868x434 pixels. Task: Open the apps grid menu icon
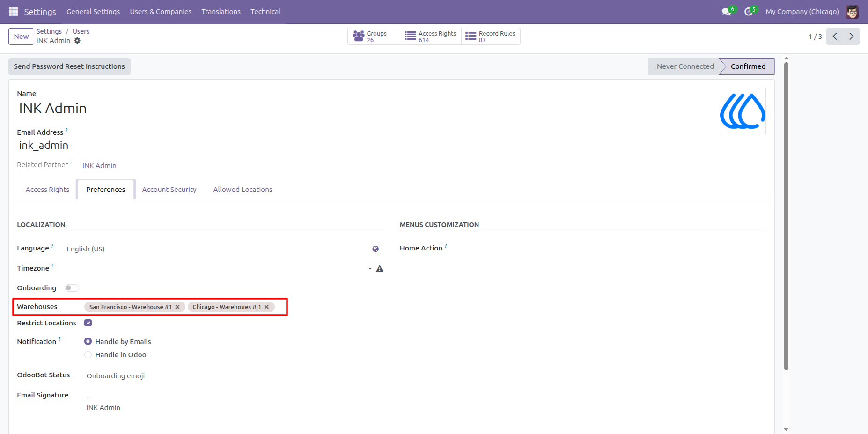coord(13,12)
